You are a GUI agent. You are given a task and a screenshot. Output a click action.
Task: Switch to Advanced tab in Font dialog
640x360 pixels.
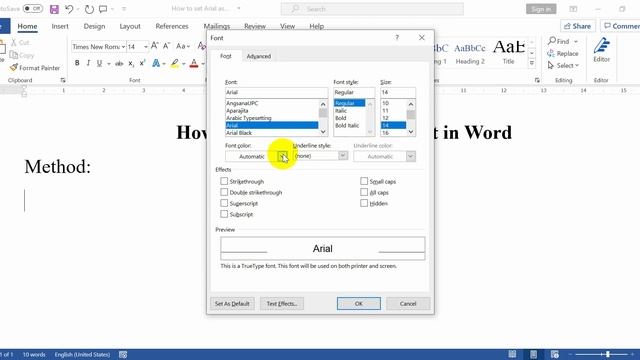(259, 56)
